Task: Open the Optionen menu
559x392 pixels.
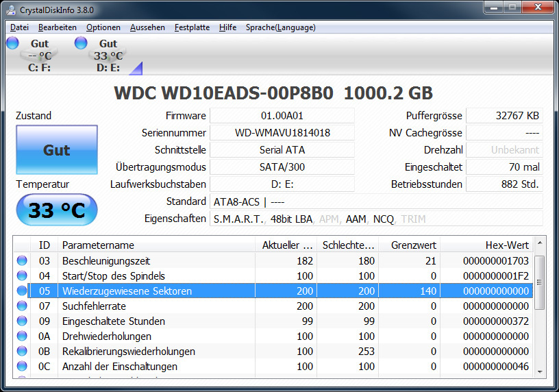Action: click(x=103, y=27)
